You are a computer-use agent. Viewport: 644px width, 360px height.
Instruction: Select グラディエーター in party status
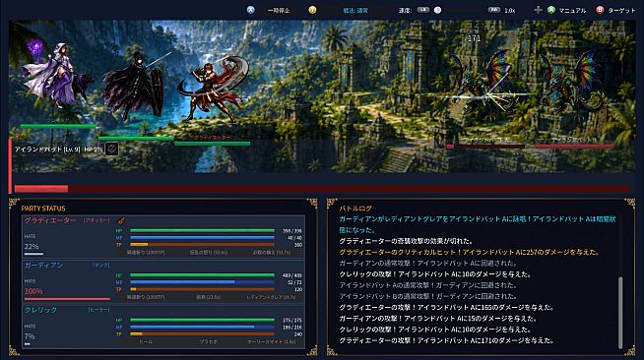pos(50,220)
